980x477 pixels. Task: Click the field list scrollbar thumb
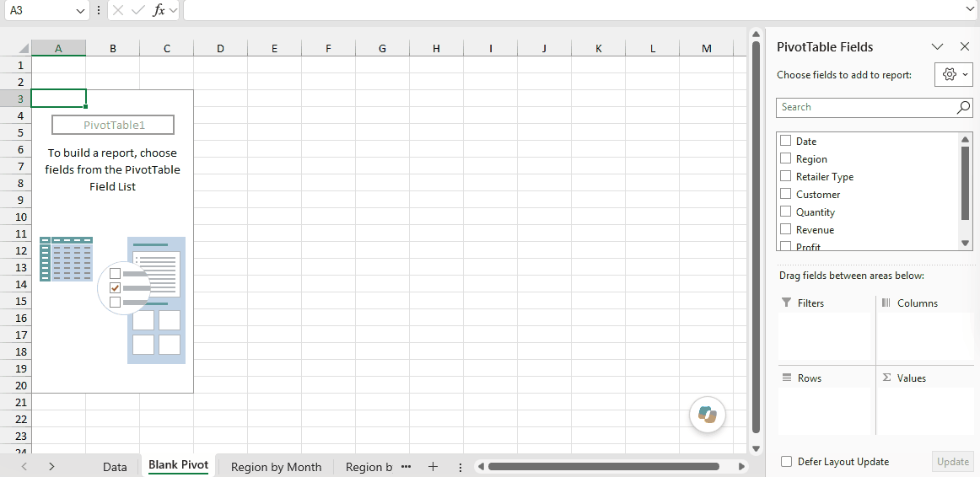click(x=965, y=183)
